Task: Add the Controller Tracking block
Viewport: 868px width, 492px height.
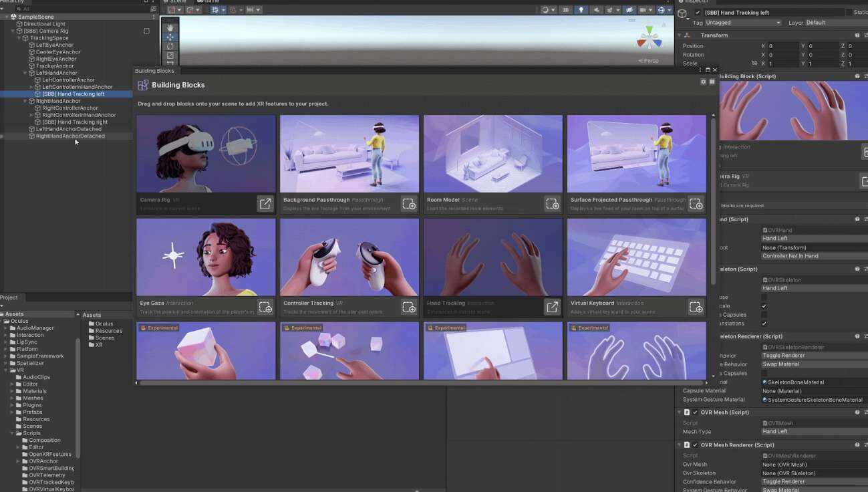Action: (x=409, y=307)
